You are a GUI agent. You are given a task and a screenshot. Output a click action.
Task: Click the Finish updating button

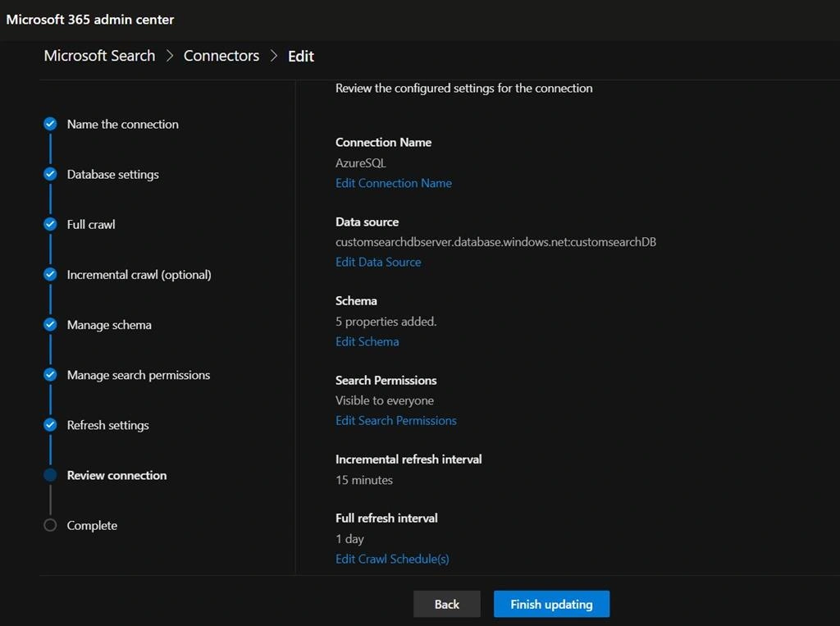tap(552, 604)
